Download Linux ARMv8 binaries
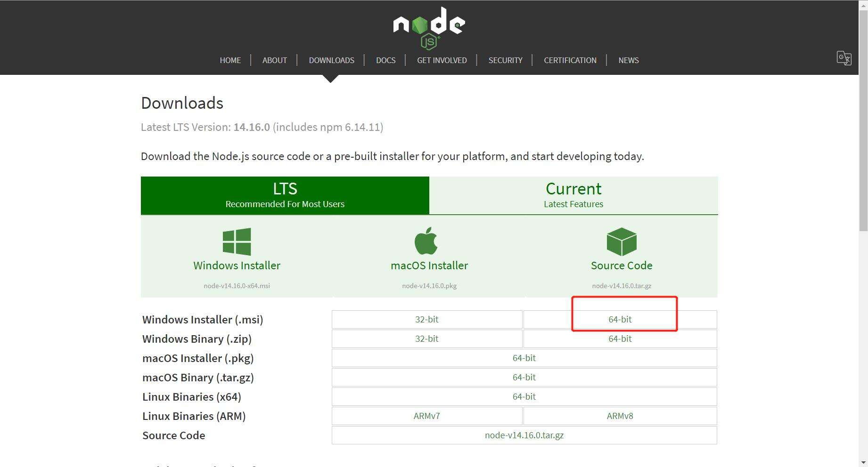The width and height of the screenshot is (868, 467). (620, 416)
